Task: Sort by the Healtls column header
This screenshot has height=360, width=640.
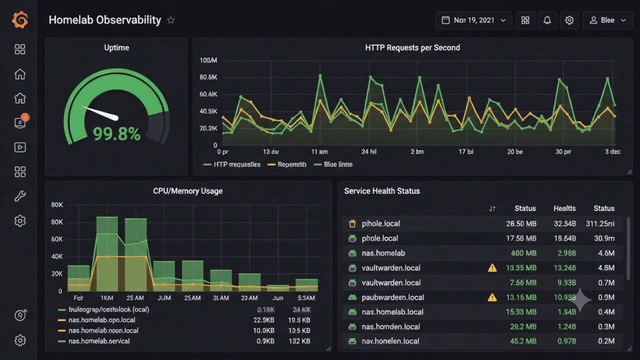Action: [x=564, y=209]
